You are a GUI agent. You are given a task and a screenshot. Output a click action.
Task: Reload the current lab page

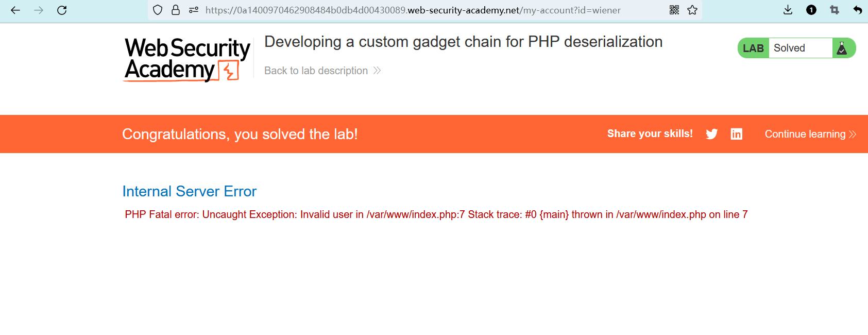62,10
